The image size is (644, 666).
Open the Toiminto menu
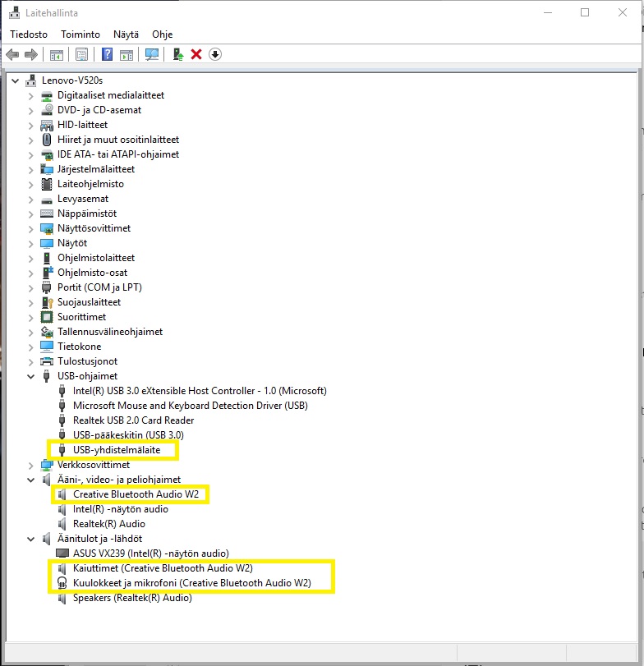point(80,34)
